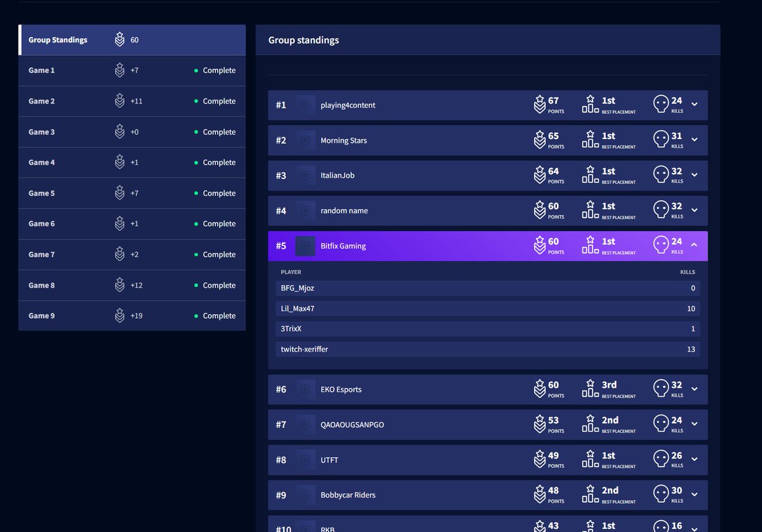
Task: Click the podium placement icon for Bobbycar Riders
Action: point(591,495)
